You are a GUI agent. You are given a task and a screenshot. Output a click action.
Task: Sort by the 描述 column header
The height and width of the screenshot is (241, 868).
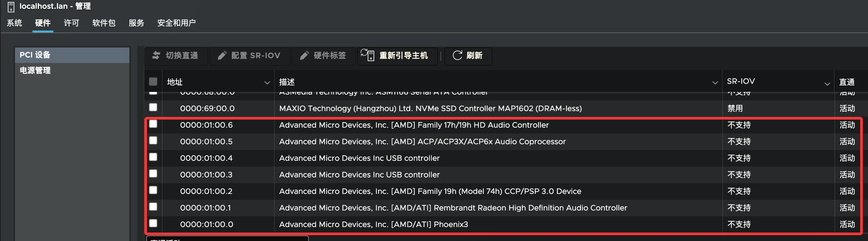[287, 82]
